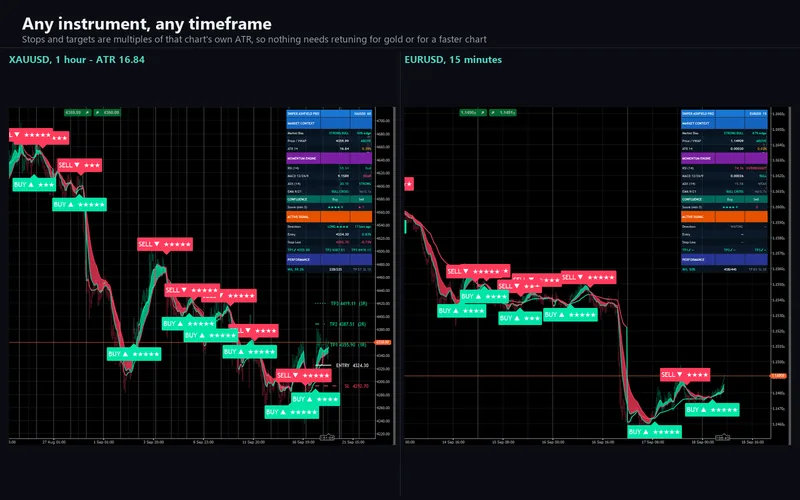Select the four-star BUY signal label on XAUUSD chart
800x500 pixels.
(315, 399)
